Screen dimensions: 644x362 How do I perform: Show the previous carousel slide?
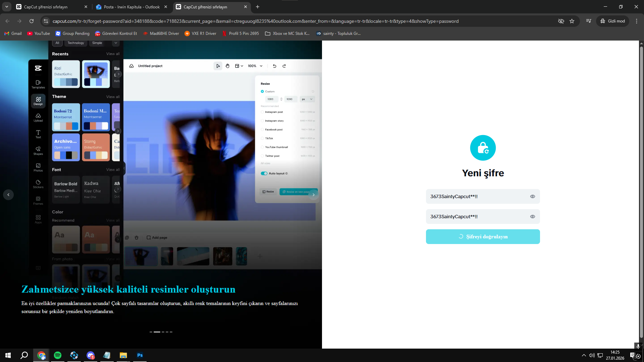8,195
